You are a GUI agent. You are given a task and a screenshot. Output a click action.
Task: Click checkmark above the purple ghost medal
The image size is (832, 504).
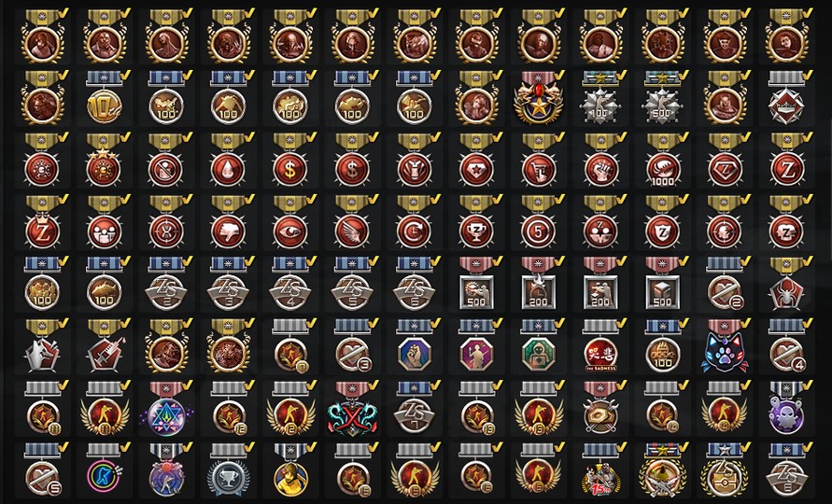tap(807, 385)
